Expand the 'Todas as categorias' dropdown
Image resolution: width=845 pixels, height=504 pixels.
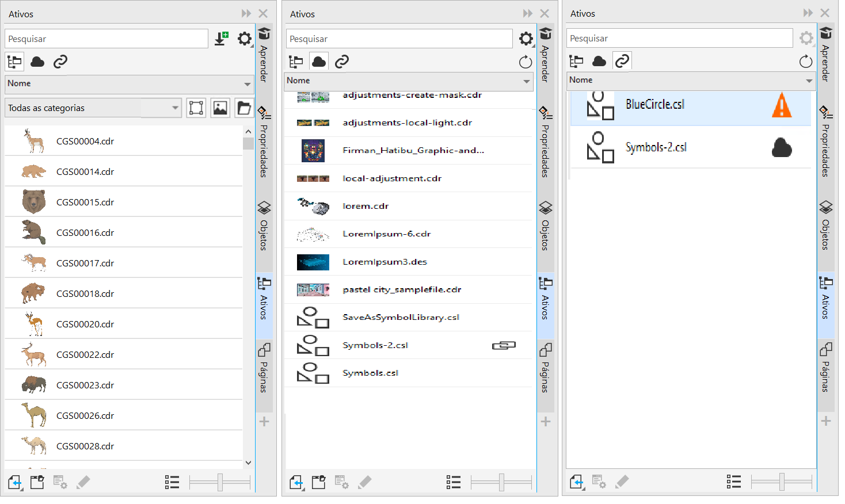[x=175, y=108]
